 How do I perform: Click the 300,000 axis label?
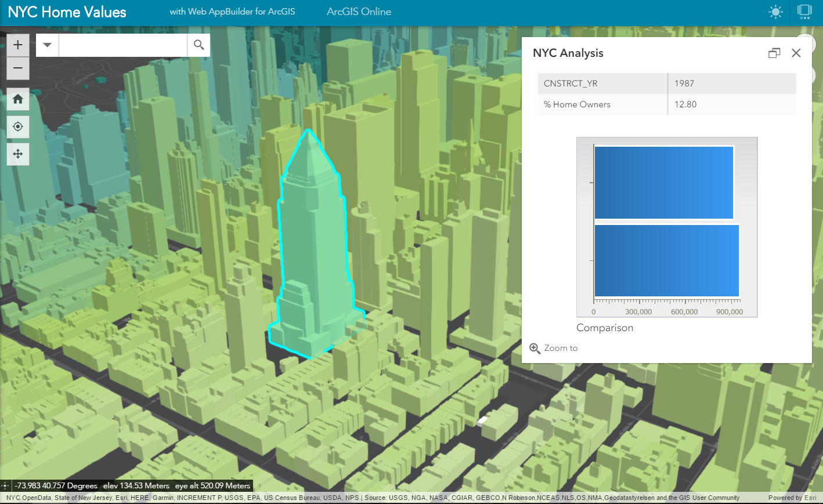[638, 312]
